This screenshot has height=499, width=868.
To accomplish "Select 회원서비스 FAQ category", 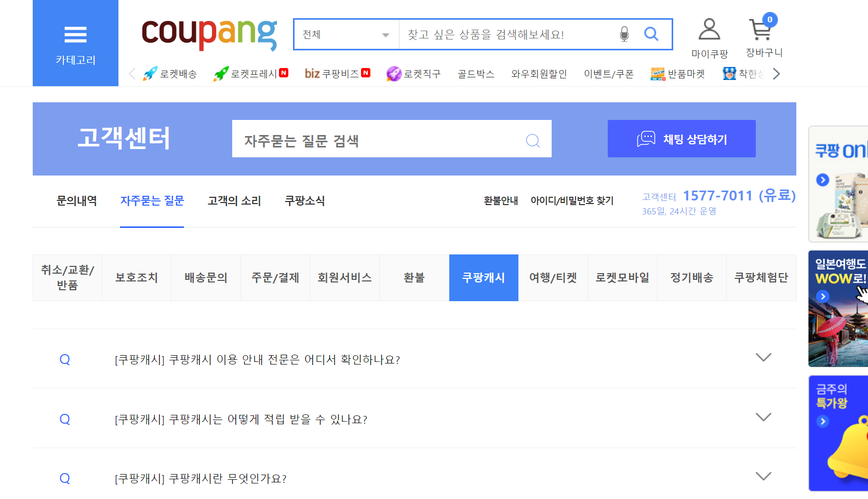I will 345,278.
